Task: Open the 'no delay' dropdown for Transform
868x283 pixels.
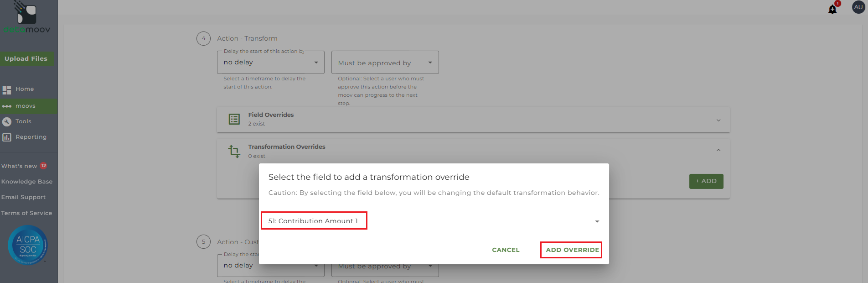Action: (x=270, y=63)
